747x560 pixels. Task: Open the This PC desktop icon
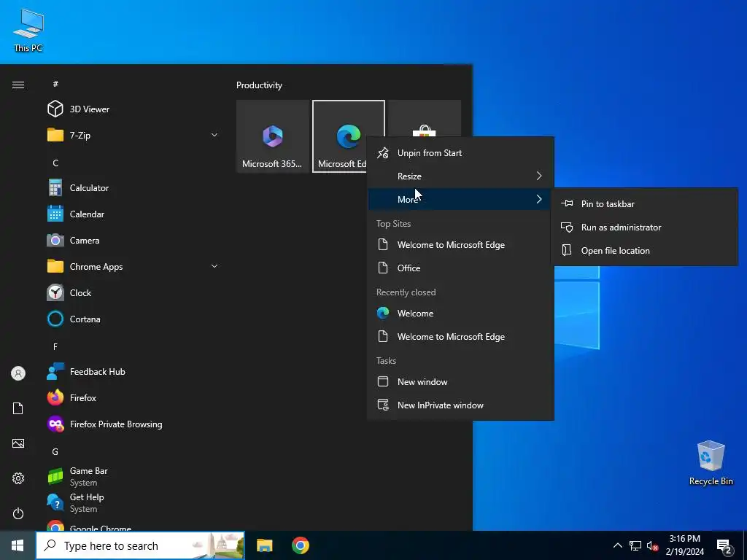(28, 31)
